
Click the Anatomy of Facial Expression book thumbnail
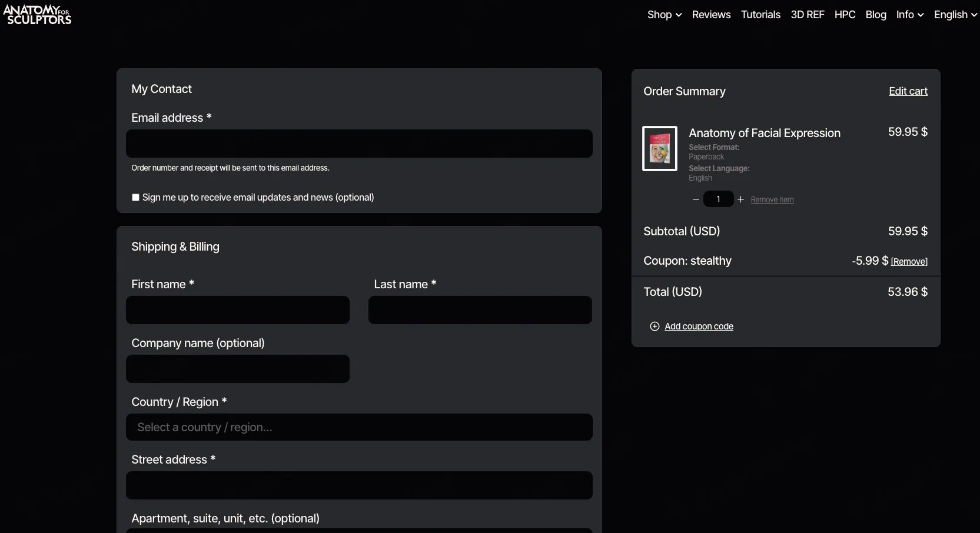click(x=660, y=148)
